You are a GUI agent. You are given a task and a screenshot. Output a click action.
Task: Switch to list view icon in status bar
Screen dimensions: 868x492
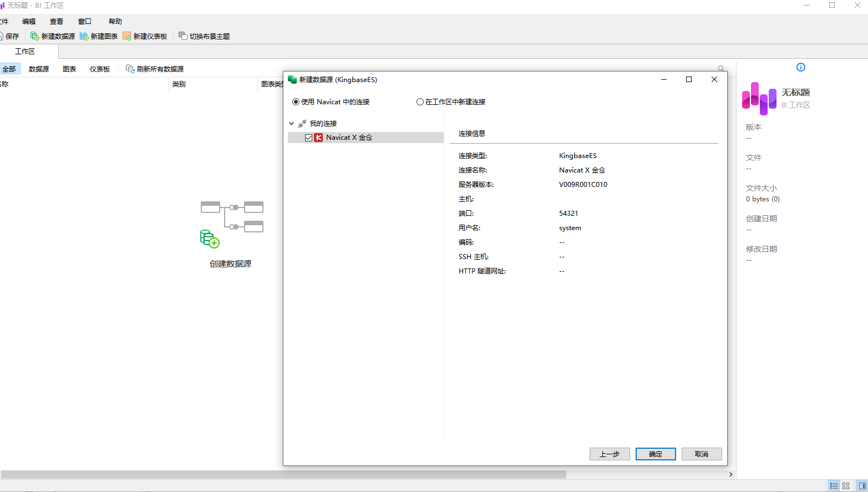[834, 485]
